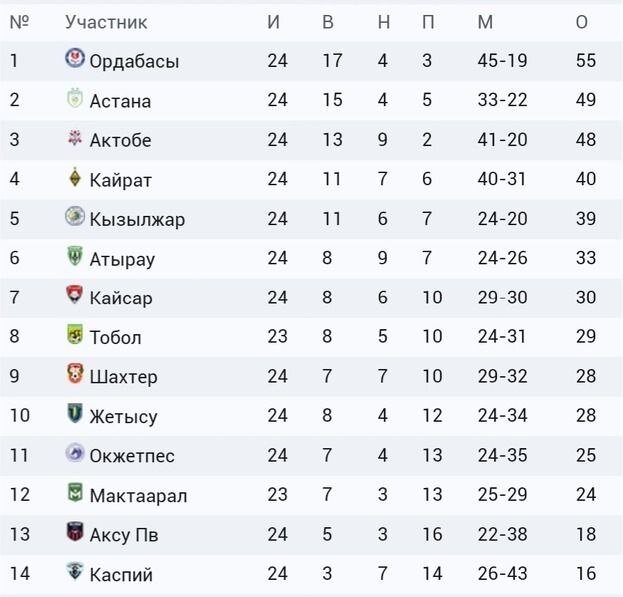Click the Тобол green-yellow badge
The height and width of the screenshot is (597, 623).
pyautogui.click(x=75, y=334)
